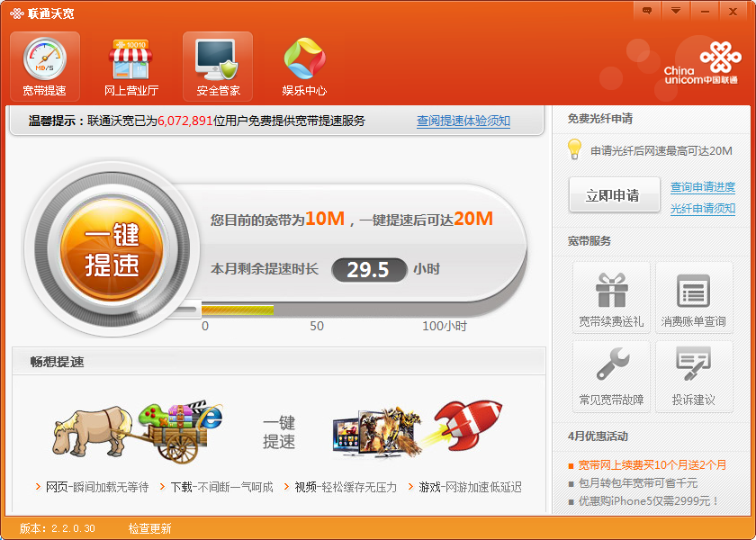
Task: Open promotion 包月转包年宽带可省千元
Action: pos(638,483)
